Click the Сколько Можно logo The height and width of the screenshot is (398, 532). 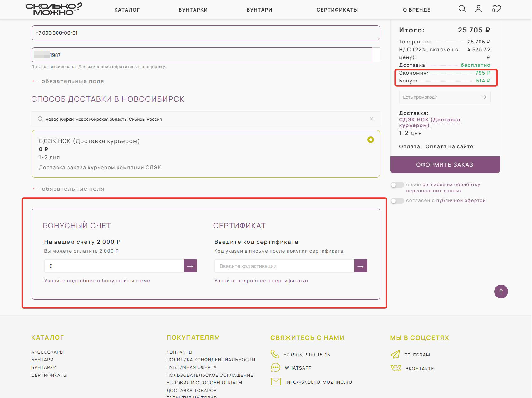coord(54,9)
